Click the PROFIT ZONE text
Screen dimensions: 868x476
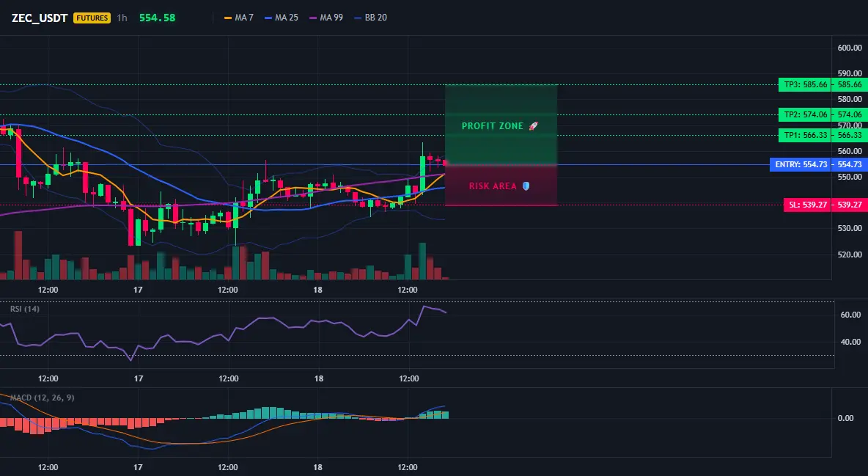click(x=492, y=126)
